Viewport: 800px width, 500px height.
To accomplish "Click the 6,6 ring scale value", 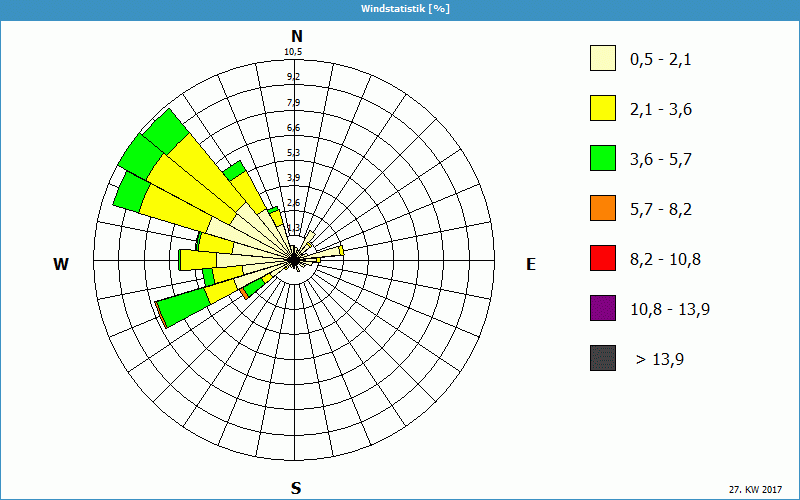I will (293, 128).
